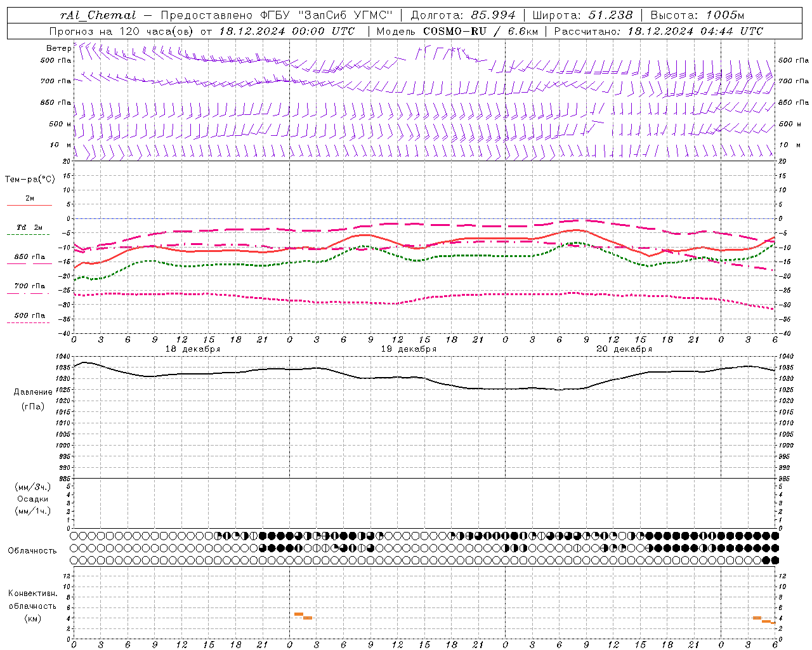Viewport: 812px width, 650px height.
Task: Select the model name COSMO-RU
Action: coord(455,31)
